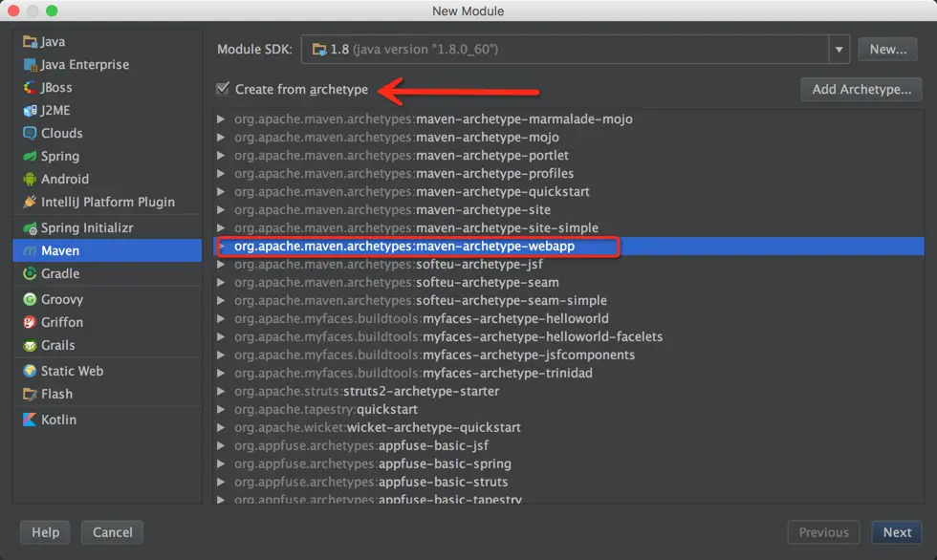Expand appfuse-basic-spring node
The image size is (937, 560).
221,463
